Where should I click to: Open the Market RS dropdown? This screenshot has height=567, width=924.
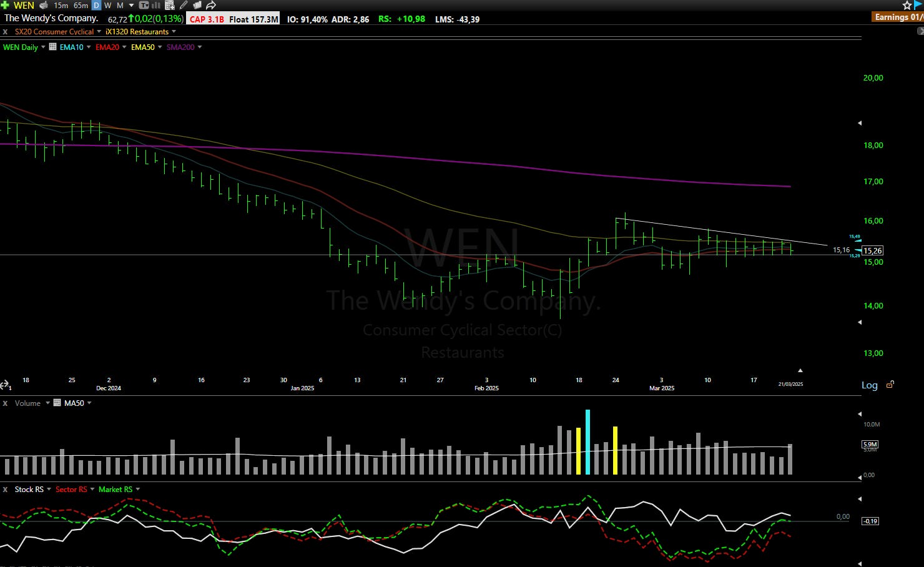pos(138,489)
